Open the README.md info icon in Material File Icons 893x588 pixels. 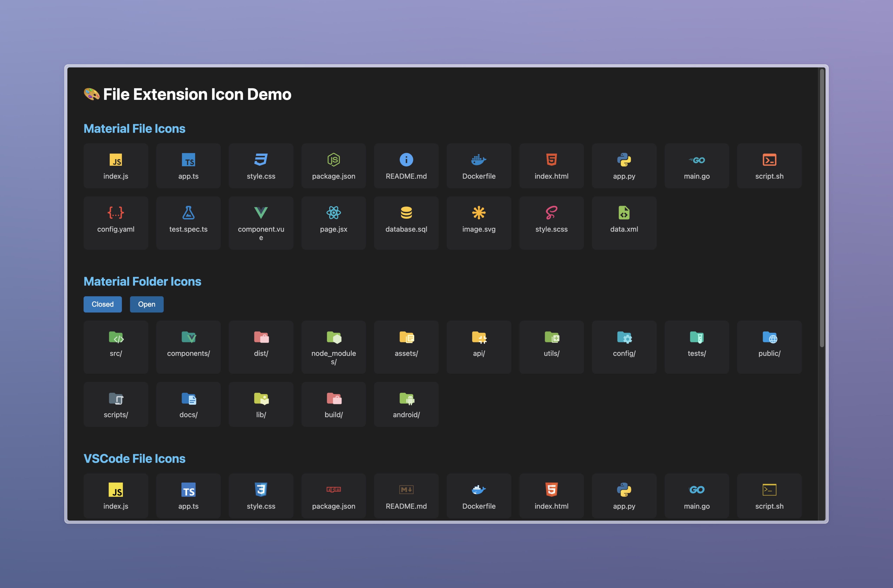point(406,160)
